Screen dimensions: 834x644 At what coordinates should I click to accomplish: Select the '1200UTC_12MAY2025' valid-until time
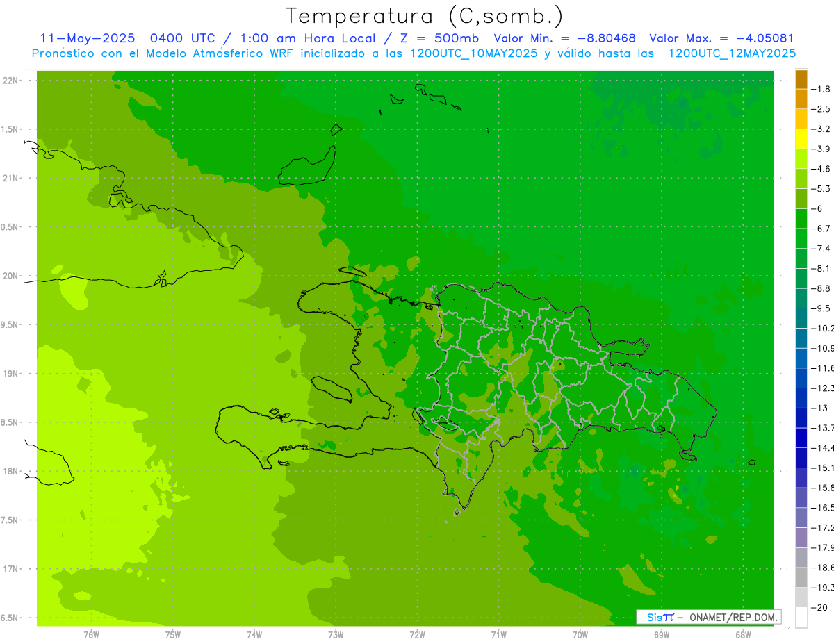[x=732, y=53]
